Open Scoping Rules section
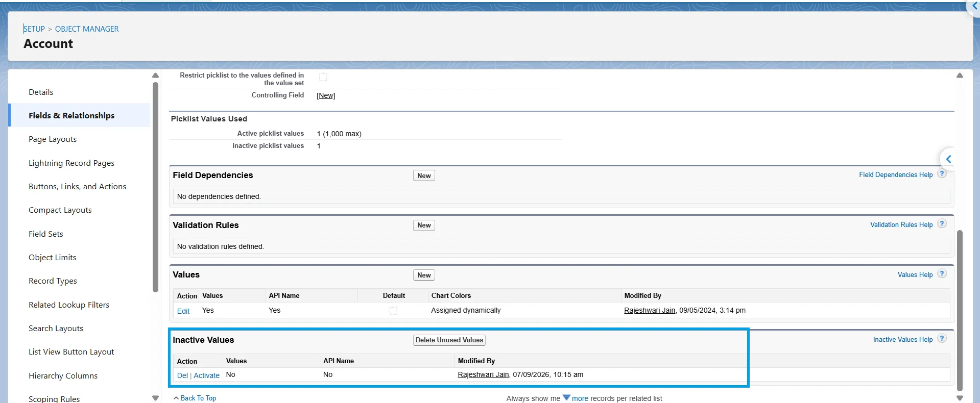This screenshot has height=403, width=980. coord(54,398)
